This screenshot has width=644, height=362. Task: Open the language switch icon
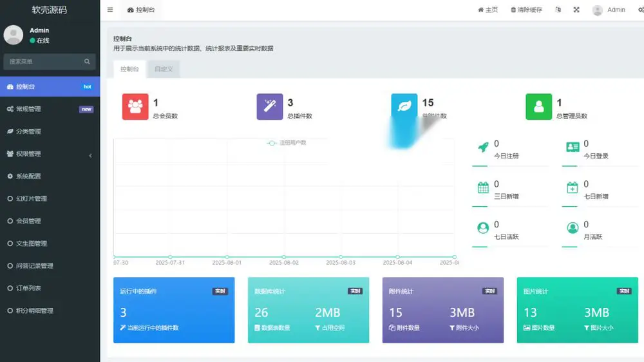point(558,10)
